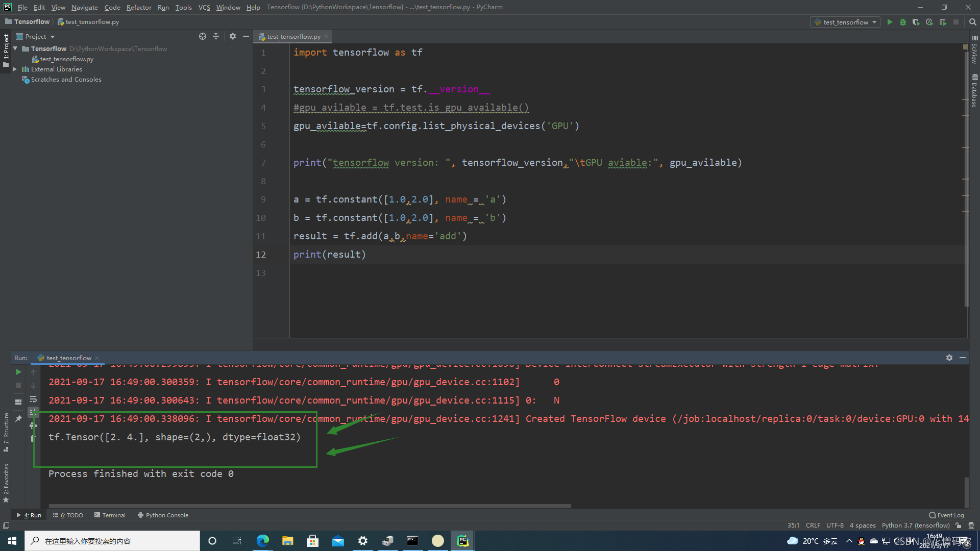980x551 pixels.
Task: Open the Settings gear in run panel
Action: coord(949,357)
